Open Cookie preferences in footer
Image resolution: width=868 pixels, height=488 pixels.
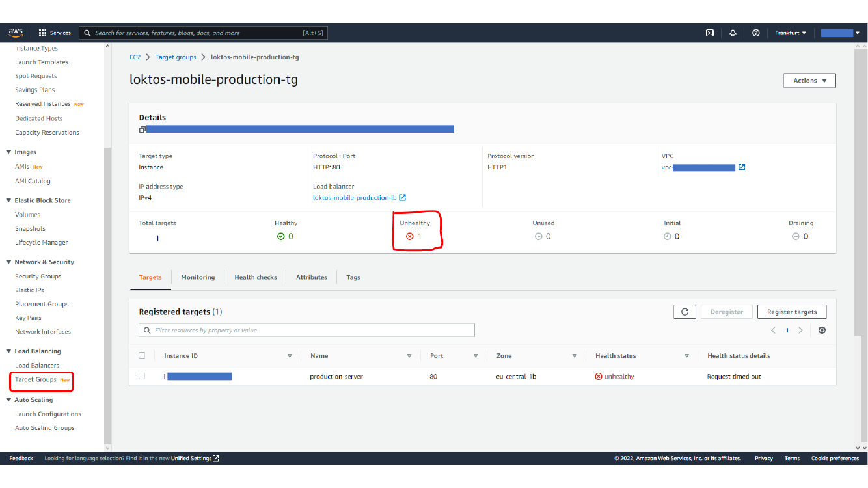click(x=835, y=458)
